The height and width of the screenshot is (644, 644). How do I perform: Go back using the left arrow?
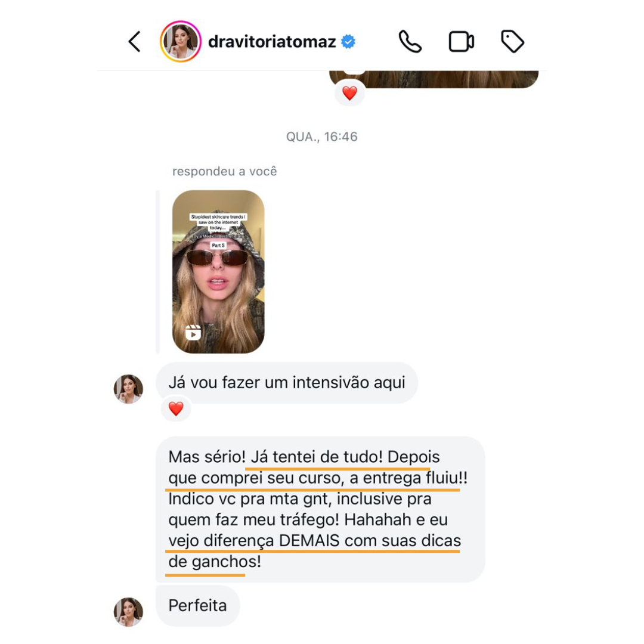click(134, 42)
